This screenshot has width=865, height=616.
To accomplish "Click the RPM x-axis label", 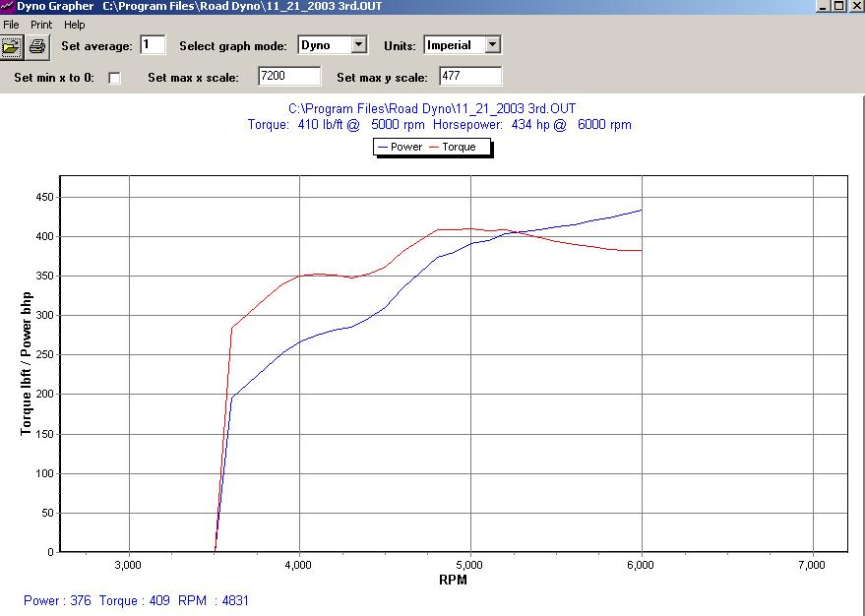I will click(453, 580).
